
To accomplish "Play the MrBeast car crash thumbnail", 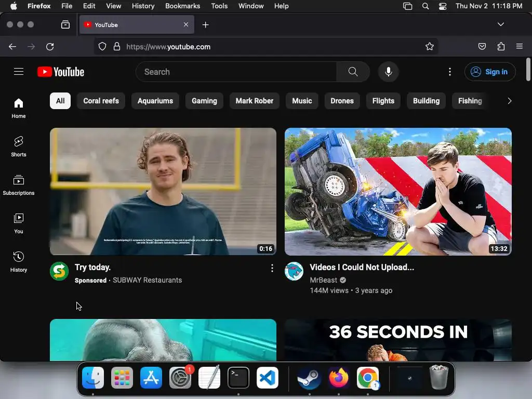I will (x=398, y=191).
